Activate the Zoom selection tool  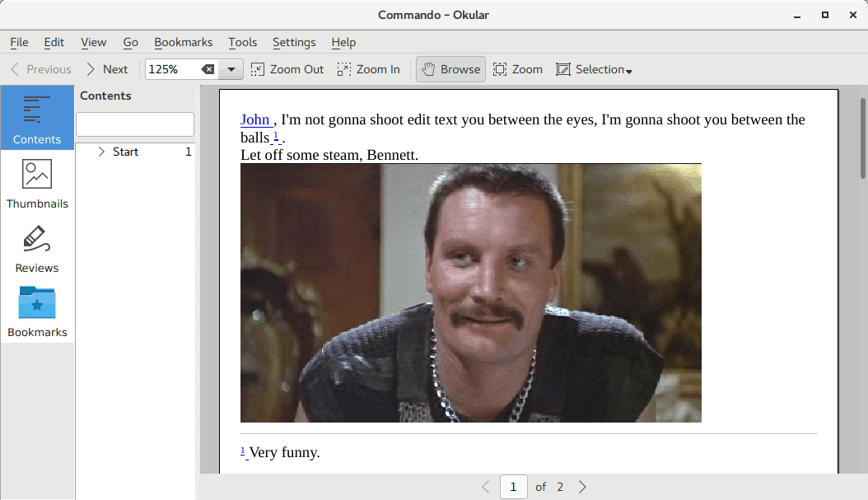click(518, 69)
